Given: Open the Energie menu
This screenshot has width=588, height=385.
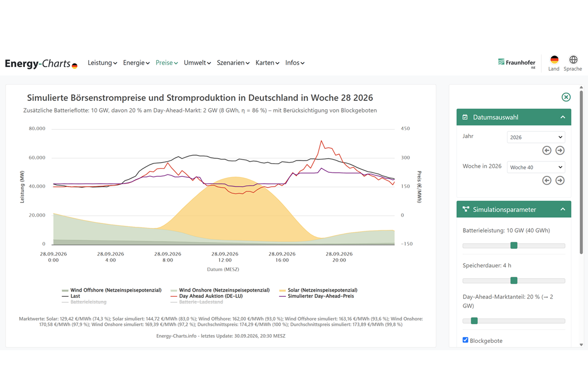Looking at the screenshot, I should 136,63.
